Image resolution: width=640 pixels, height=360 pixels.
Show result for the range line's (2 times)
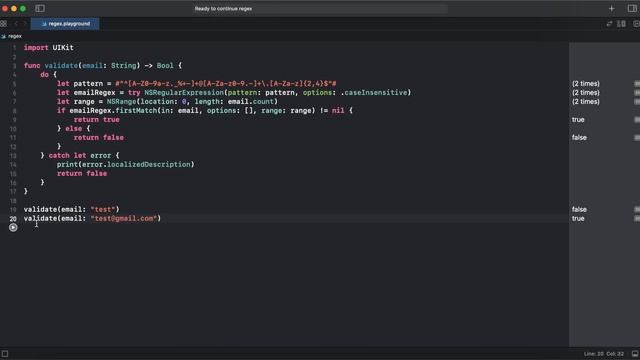[637, 102]
